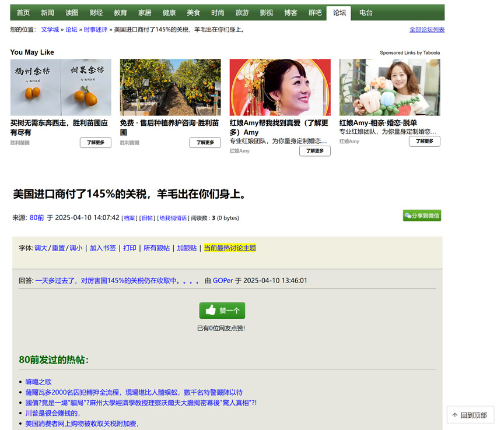Click 打印 to print the post
This screenshot has height=430, width=504.
[129, 248]
